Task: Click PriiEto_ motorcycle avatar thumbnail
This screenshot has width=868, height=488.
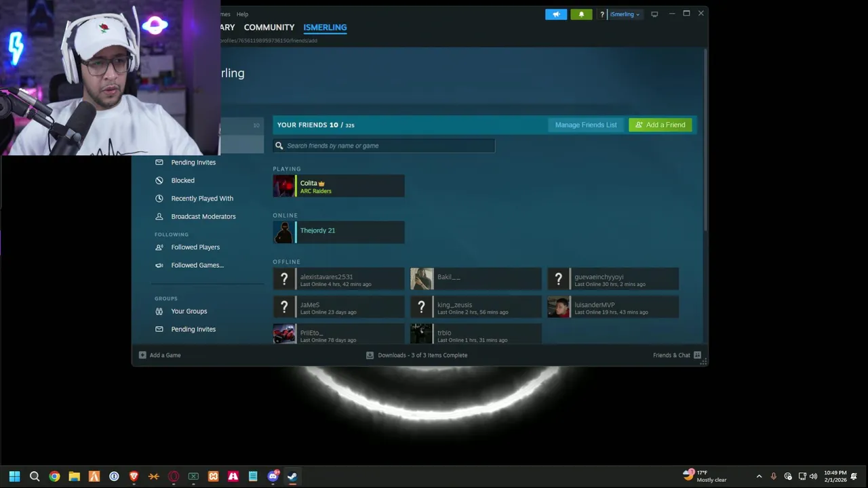Action: [x=284, y=334]
